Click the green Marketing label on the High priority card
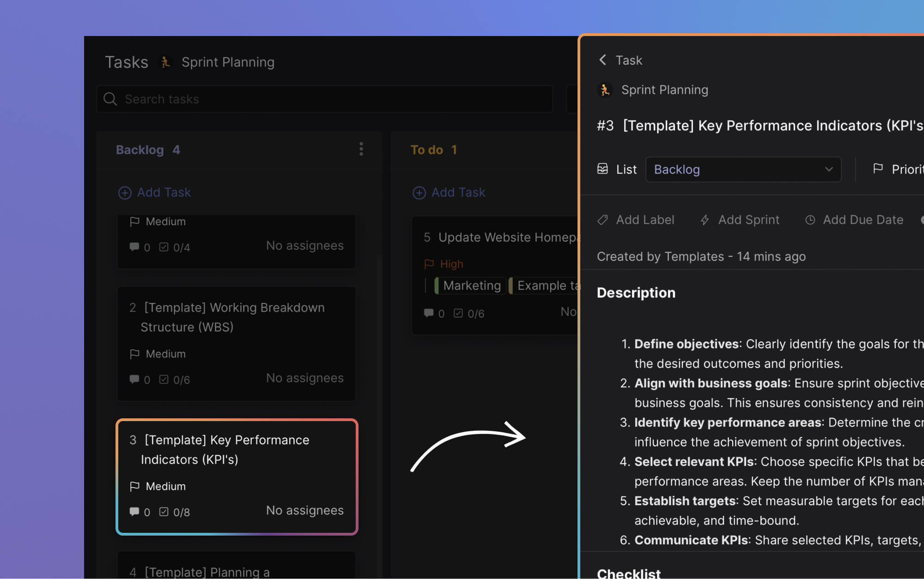 coord(469,285)
